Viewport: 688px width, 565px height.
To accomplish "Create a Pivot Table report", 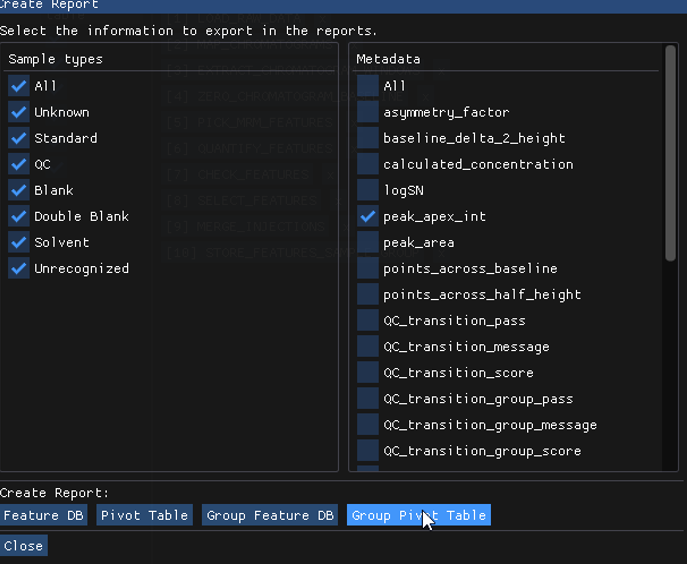I will tap(144, 515).
